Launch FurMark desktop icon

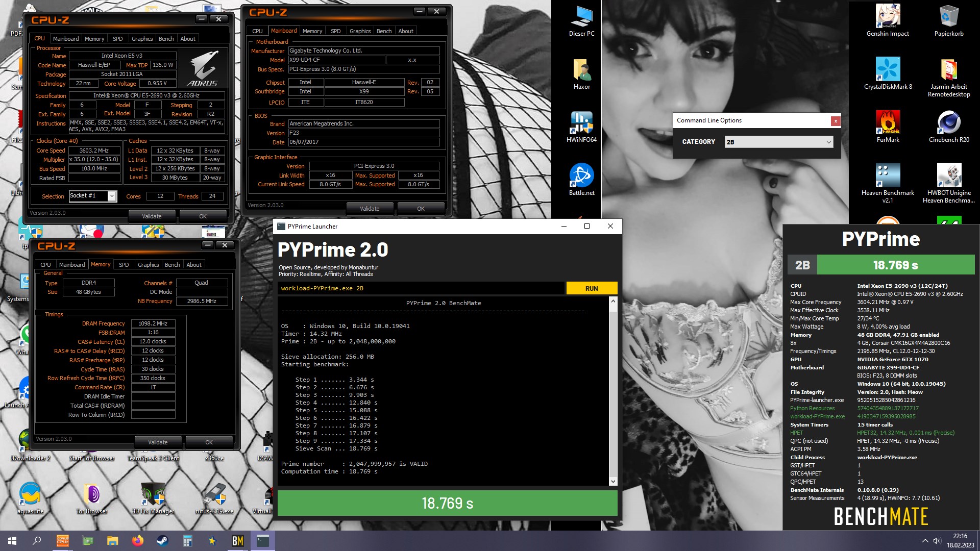point(888,127)
